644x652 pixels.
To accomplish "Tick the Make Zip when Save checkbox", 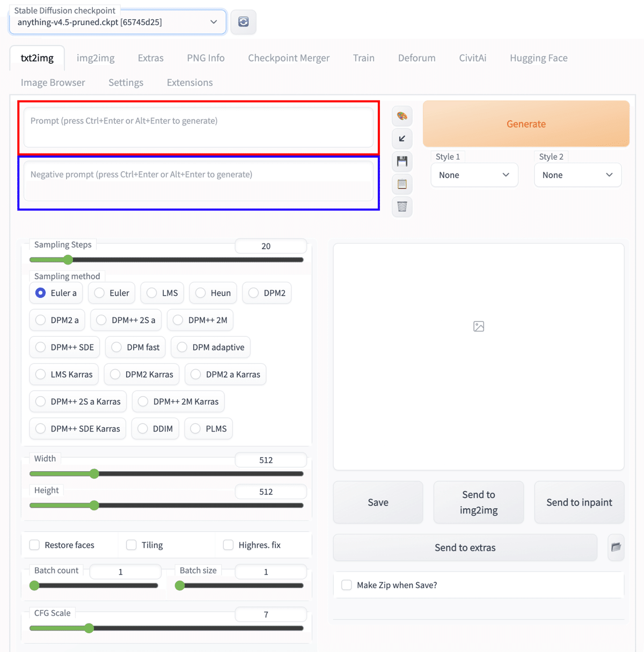I will click(347, 585).
